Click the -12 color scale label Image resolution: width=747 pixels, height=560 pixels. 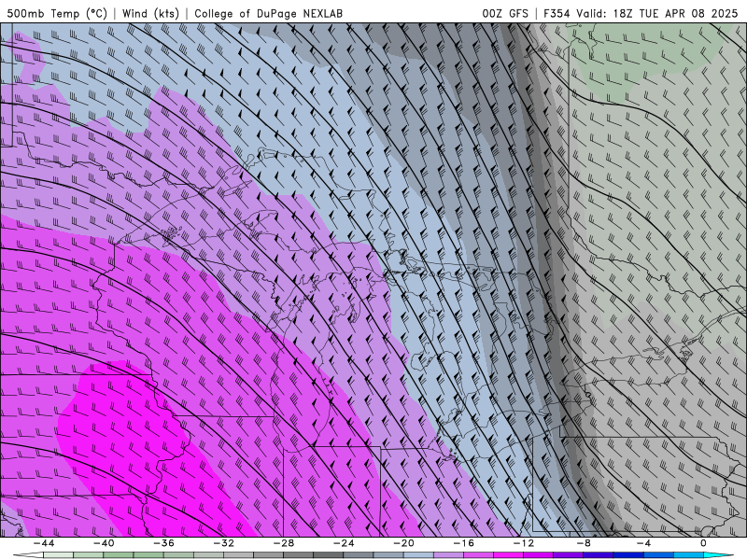524,543
